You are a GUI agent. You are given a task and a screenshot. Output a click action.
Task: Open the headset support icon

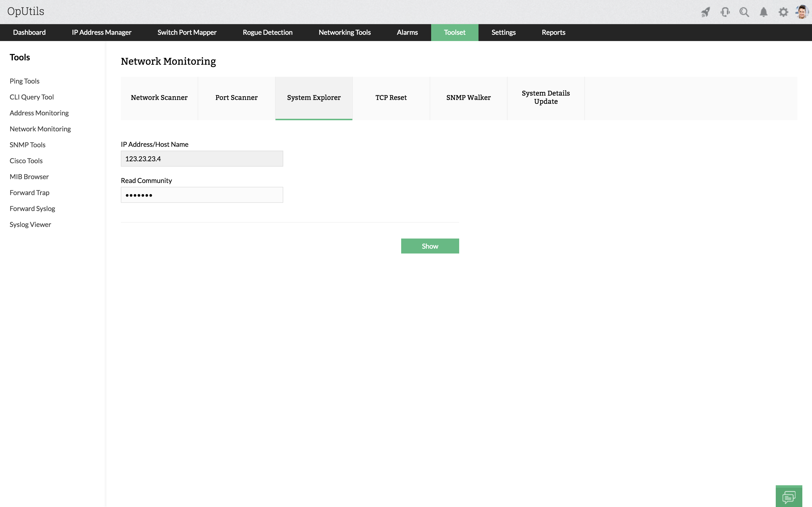point(725,12)
